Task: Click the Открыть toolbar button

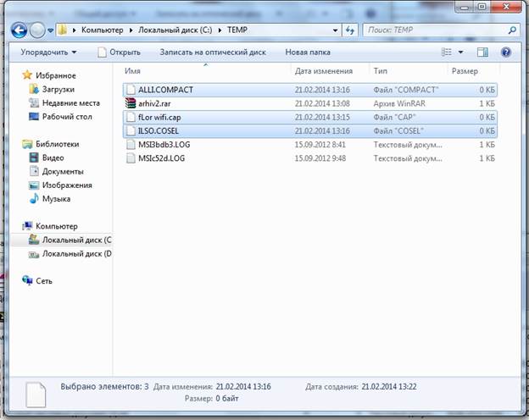Action: (119, 52)
